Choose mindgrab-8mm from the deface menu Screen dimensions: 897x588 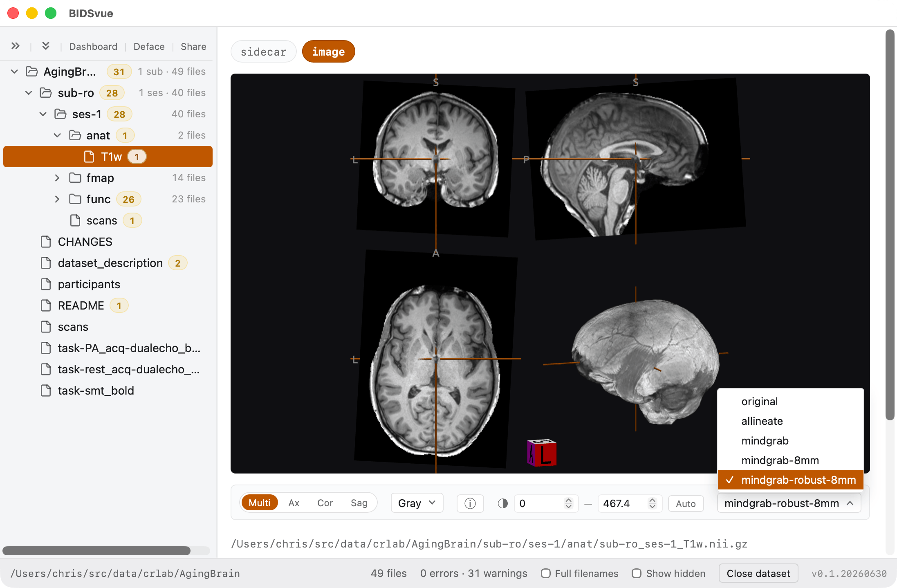point(790,460)
